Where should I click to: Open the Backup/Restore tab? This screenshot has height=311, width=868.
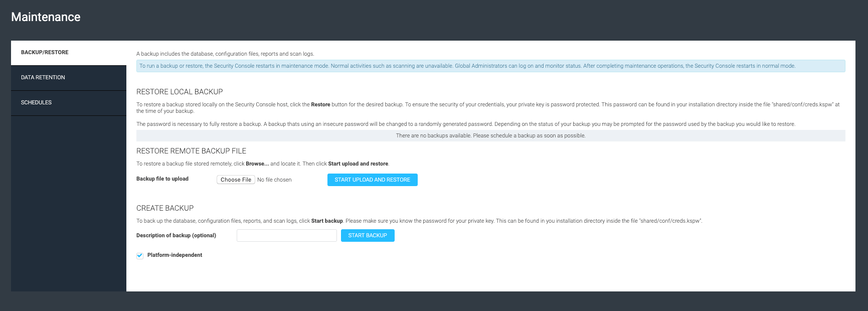pyautogui.click(x=69, y=53)
